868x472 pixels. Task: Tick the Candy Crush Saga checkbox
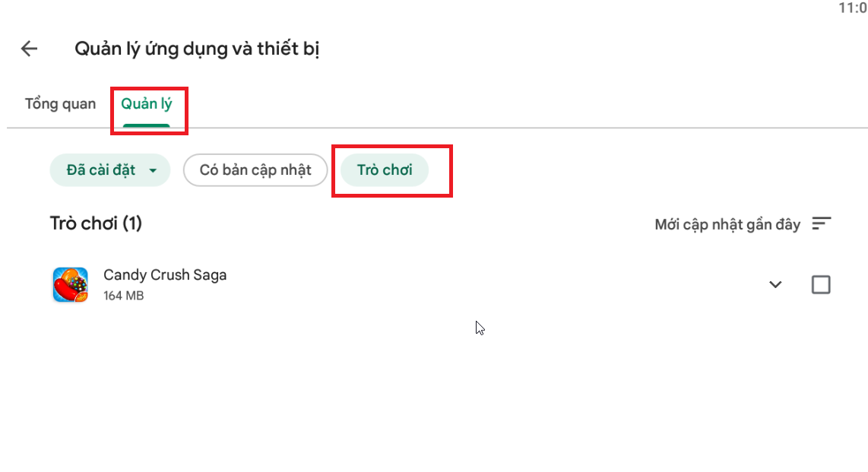click(x=821, y=285)
